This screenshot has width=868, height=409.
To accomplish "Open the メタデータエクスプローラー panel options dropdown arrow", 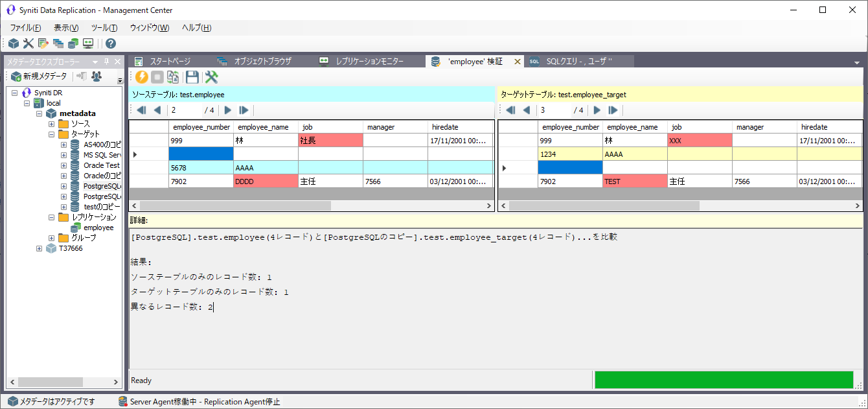I will [95, 62].
